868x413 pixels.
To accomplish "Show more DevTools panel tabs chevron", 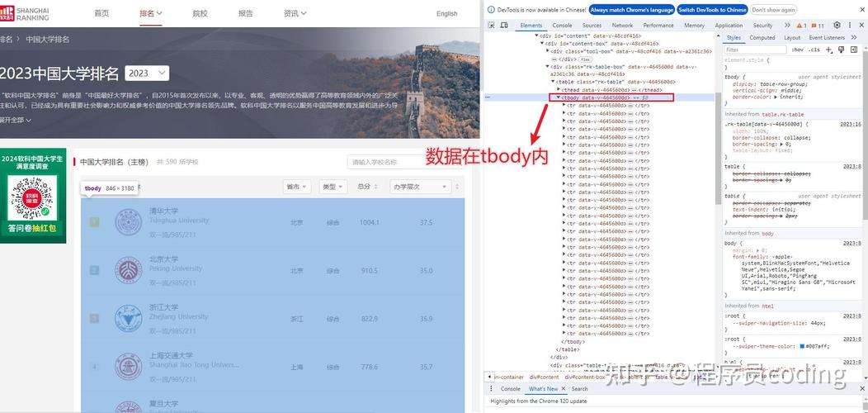I will [787, 26].
